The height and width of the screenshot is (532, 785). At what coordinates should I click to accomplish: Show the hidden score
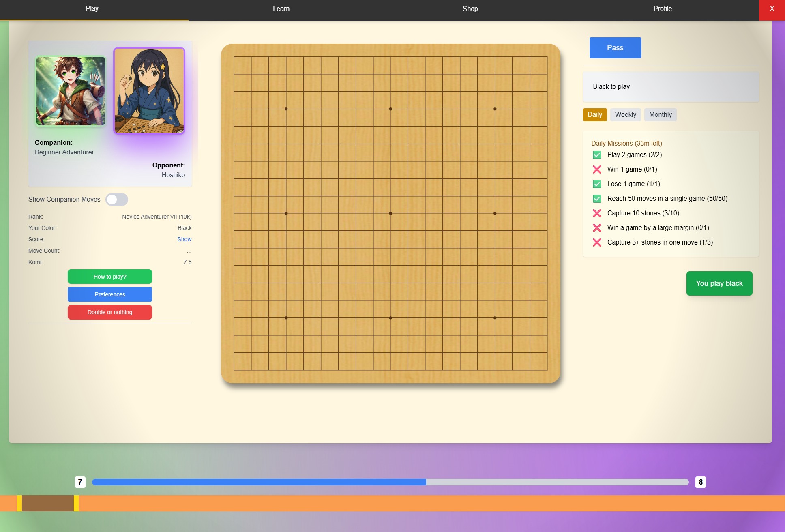coord(184,240)
